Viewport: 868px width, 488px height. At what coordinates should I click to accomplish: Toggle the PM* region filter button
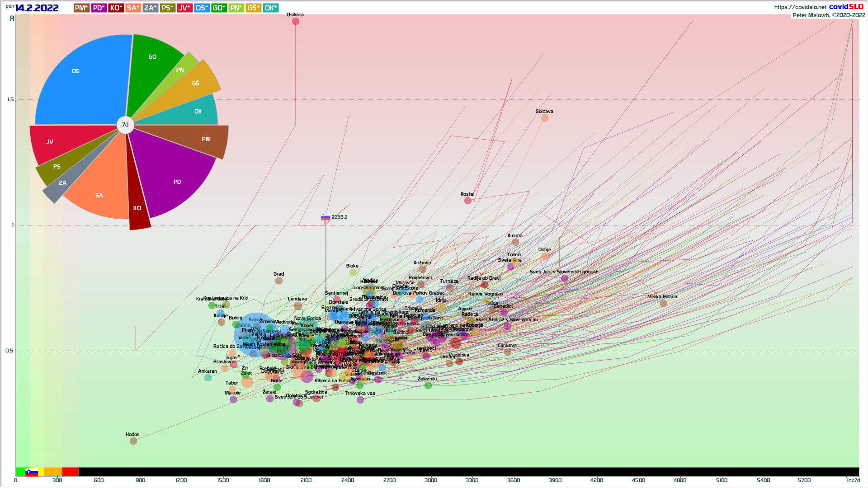pyautogui.click(x=81, y=8)
